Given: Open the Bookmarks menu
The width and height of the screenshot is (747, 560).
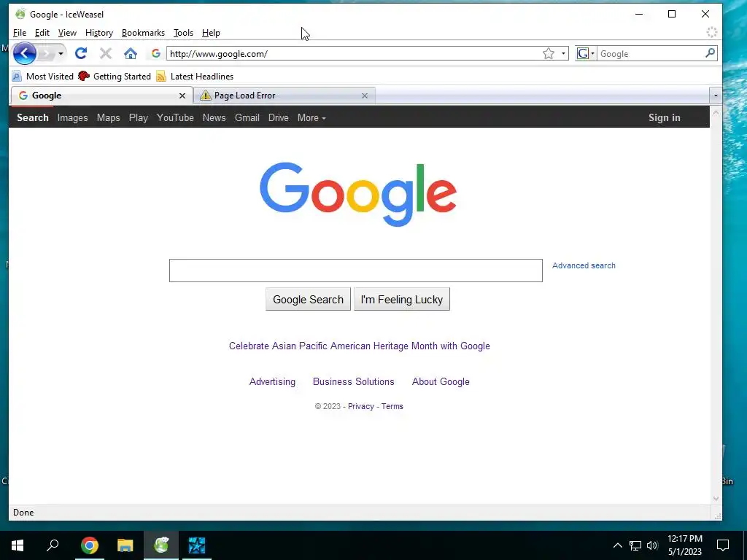Looking at the screenshot, I should 143,33.
